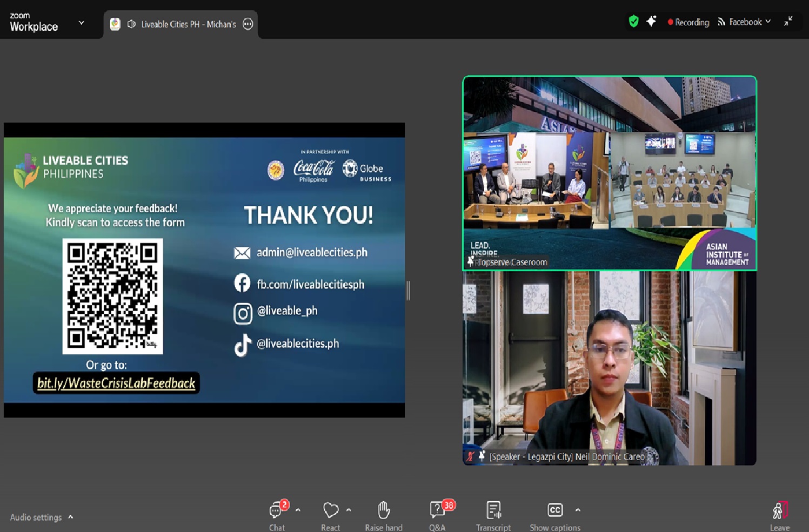This screenshot has width=809, height=532.
Task: Click the Liveable Cities icon in meeting tab
Action: [x=115, y=24]
